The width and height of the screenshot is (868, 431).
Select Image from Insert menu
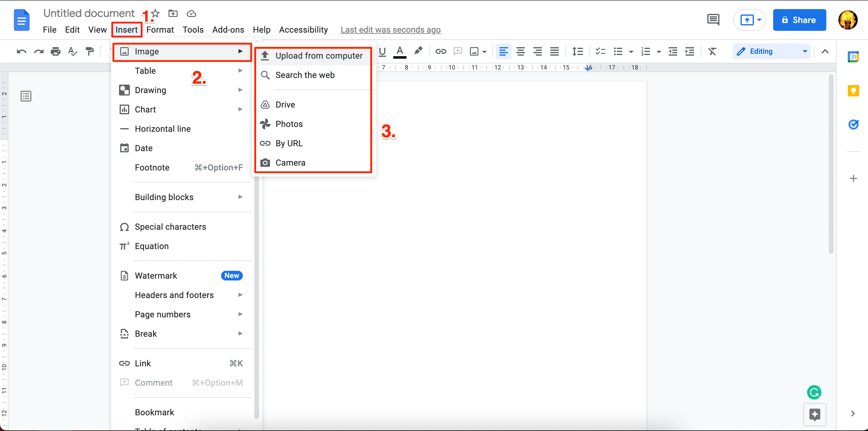tap(146, 51)
